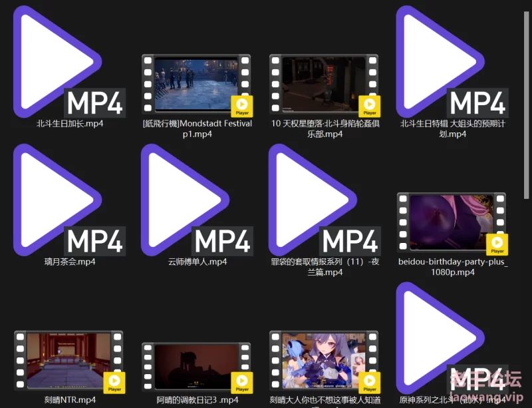The image size is (532, 408).
Task: Click the file name 阿晴的调教日记3 .mp4
Action: point(198,400)
